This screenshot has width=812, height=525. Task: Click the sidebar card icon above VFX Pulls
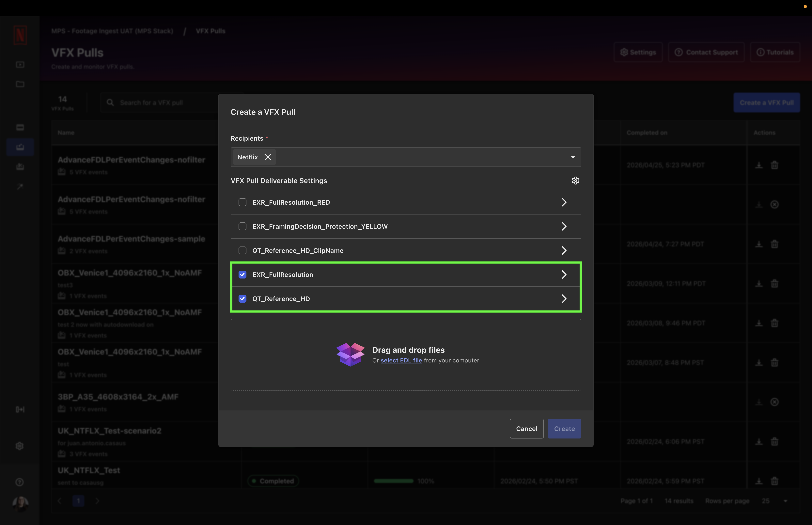pos(20,128)
